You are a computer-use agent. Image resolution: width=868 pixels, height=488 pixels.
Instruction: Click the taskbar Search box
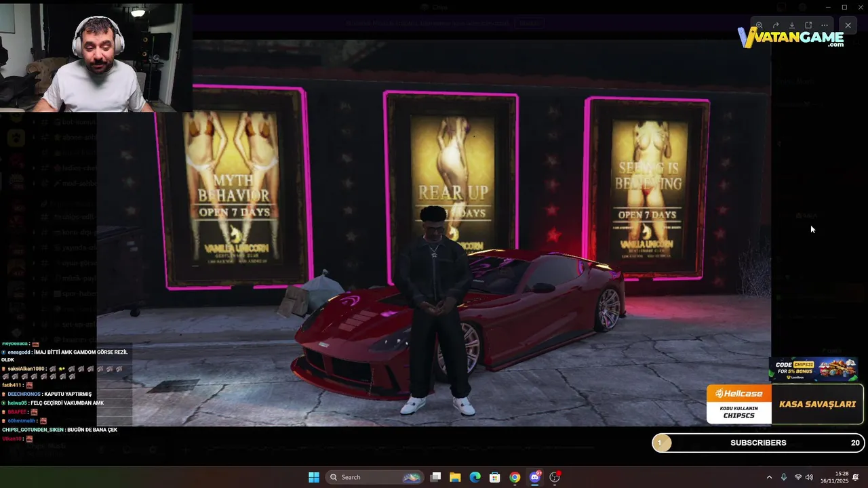[x=374, y=477]
